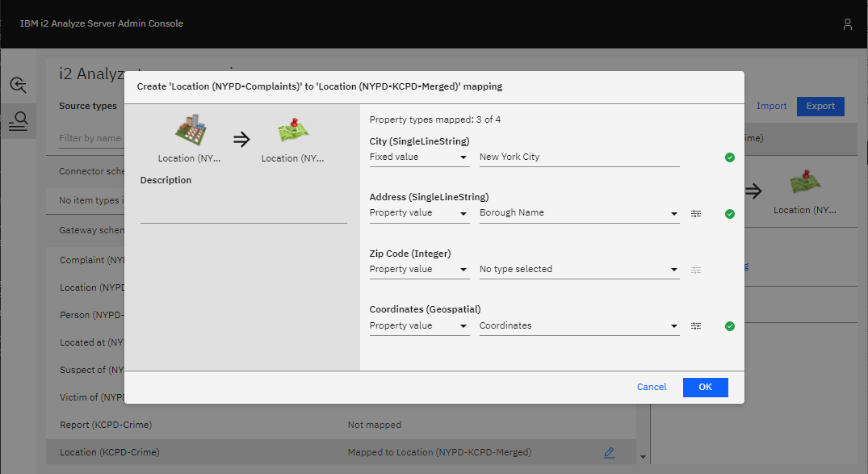Click edit pencil for Location (KCPD-Crime)
Image resolution: width=868 pixels, height=474 pixels.
point(609,452)
